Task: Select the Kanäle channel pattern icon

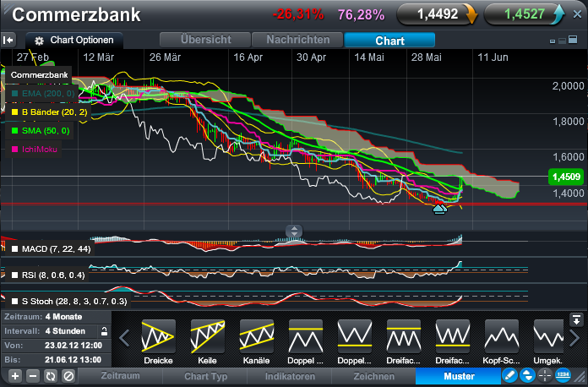Action: click(x=257, y=336)
